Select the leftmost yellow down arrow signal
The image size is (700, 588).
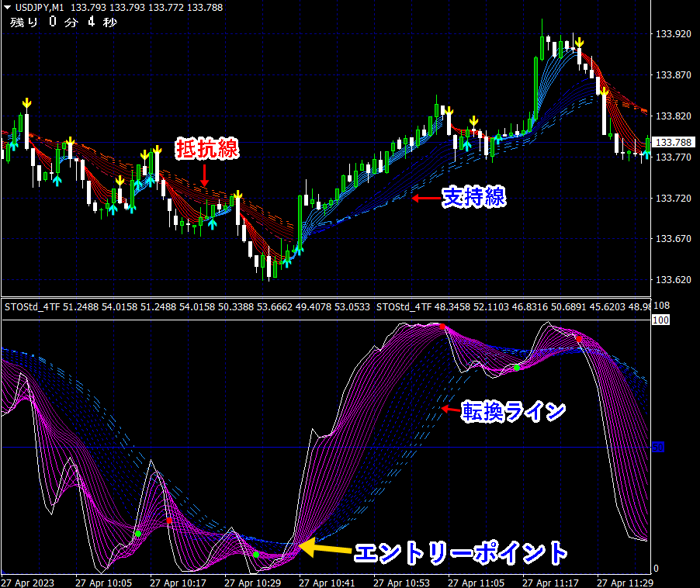27,103
